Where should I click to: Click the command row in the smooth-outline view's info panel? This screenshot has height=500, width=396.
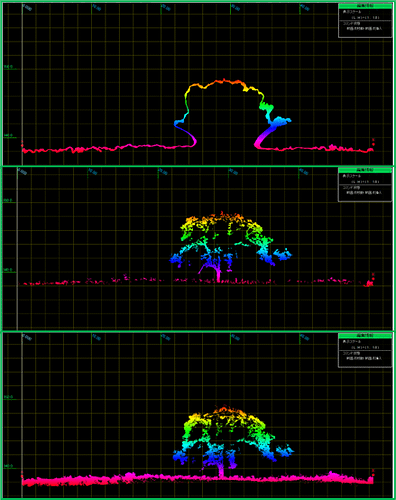[x=365, y=26]
